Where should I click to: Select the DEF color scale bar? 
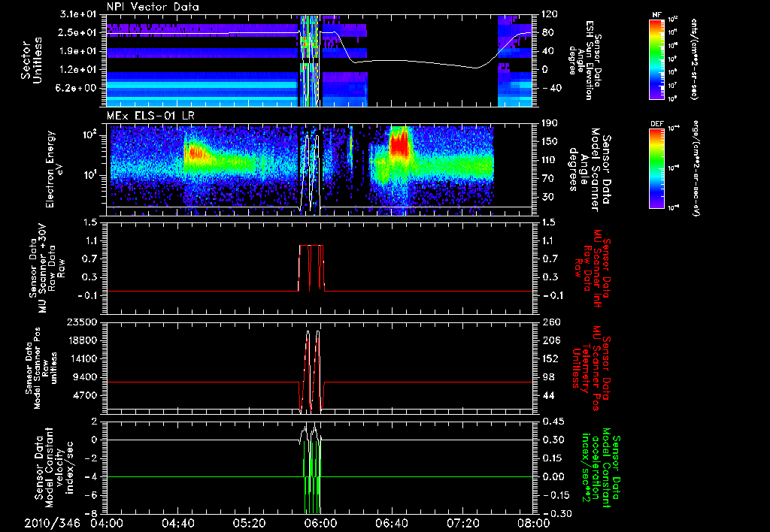[656, 168]
